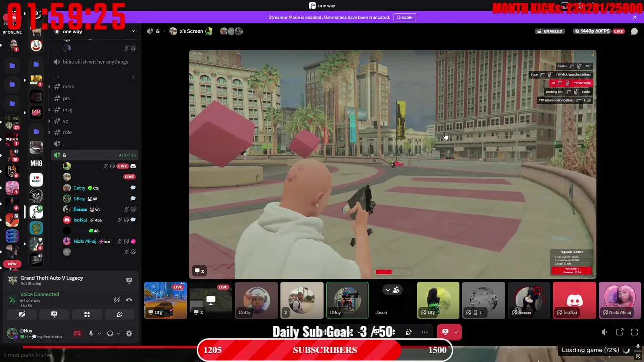Share your screen from voice panel

tap(54, 315)
